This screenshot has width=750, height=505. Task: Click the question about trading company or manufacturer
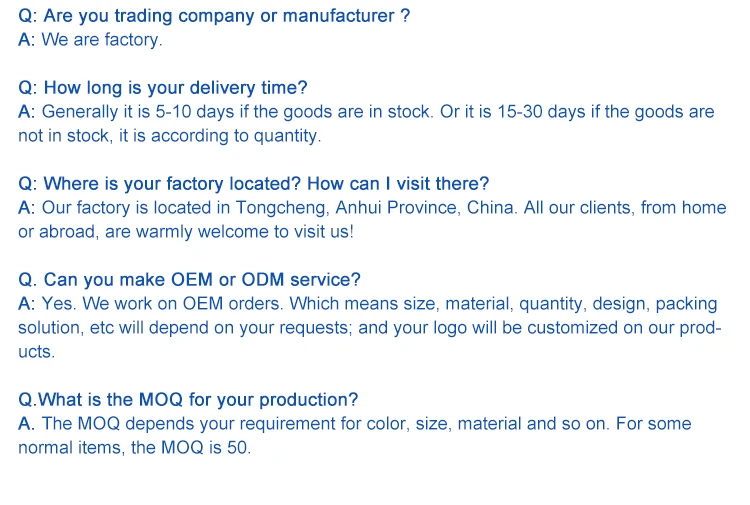coord(214,16)
